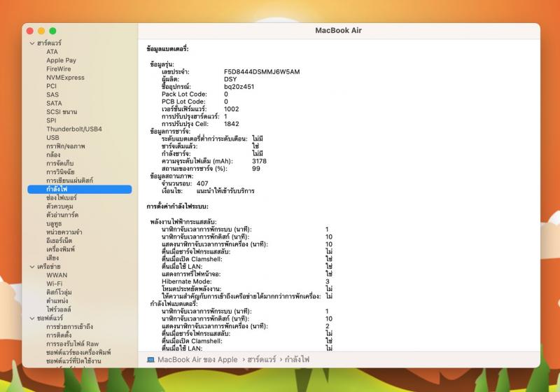Open FireWire hardware entry
This screenshot has height=392, width=560.
[x=59, y=69]
